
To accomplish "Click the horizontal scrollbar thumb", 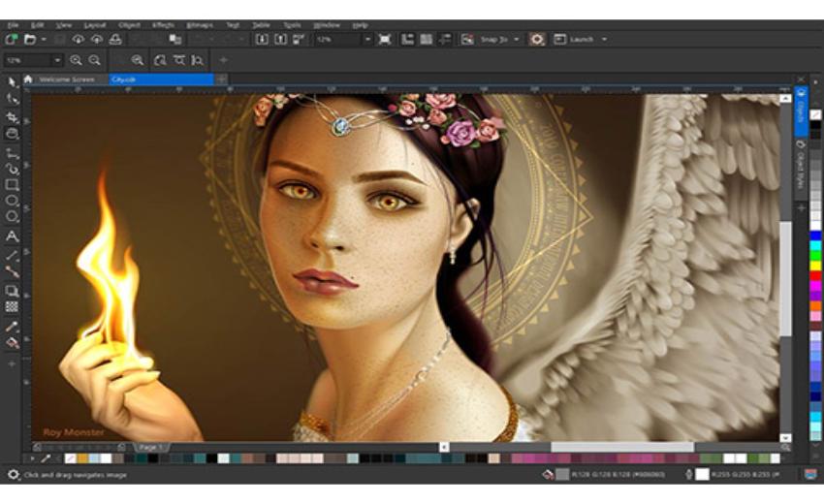I will pos(621,447).
